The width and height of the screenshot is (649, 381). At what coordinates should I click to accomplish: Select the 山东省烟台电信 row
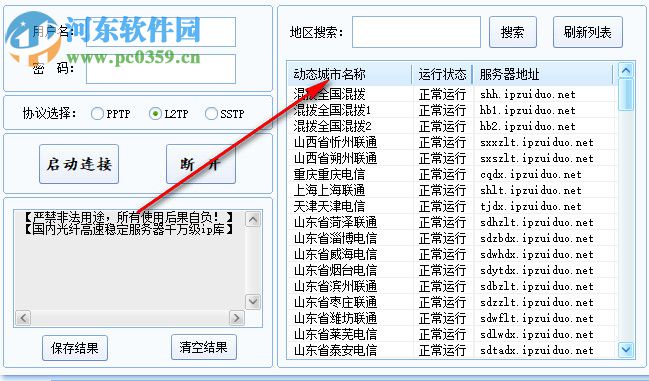coord(451,270)
